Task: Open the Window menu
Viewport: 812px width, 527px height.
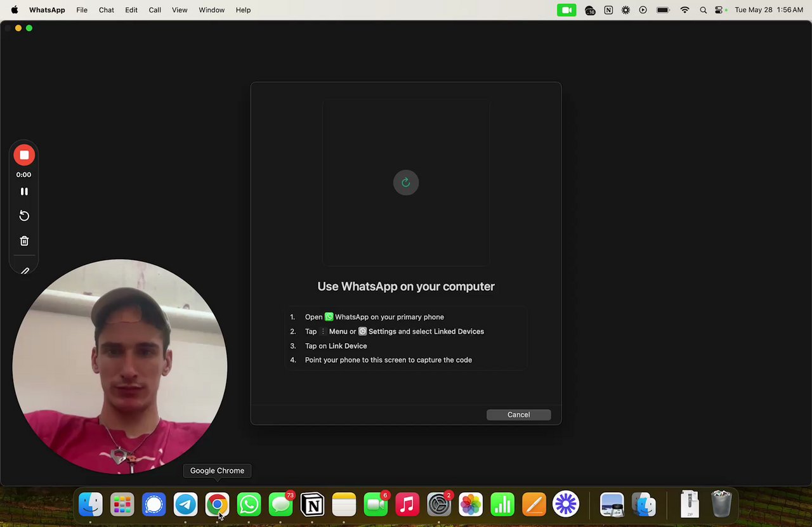Action: [212, 10]
